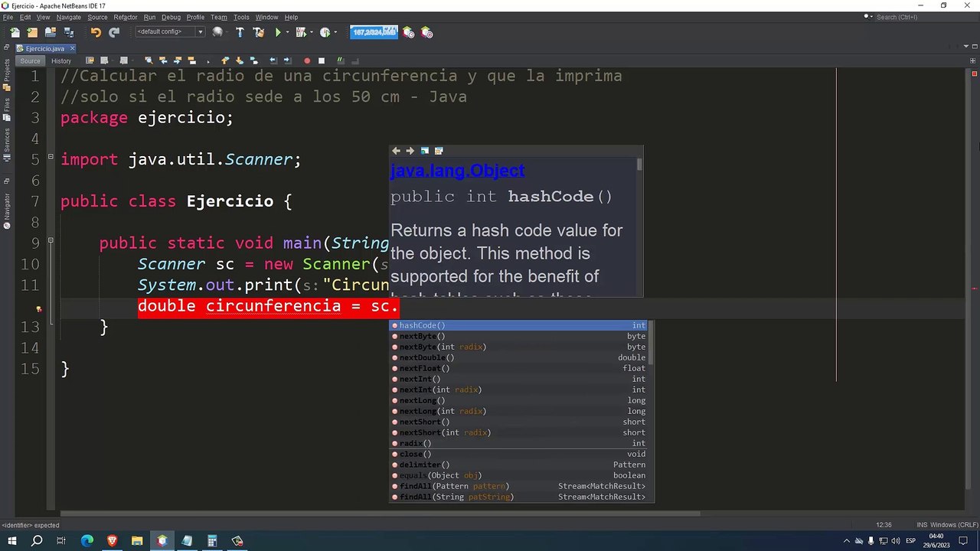Close the Ejercicio.java tab
The height and width of the screenshot is (551, 980).
pos(73,48)
